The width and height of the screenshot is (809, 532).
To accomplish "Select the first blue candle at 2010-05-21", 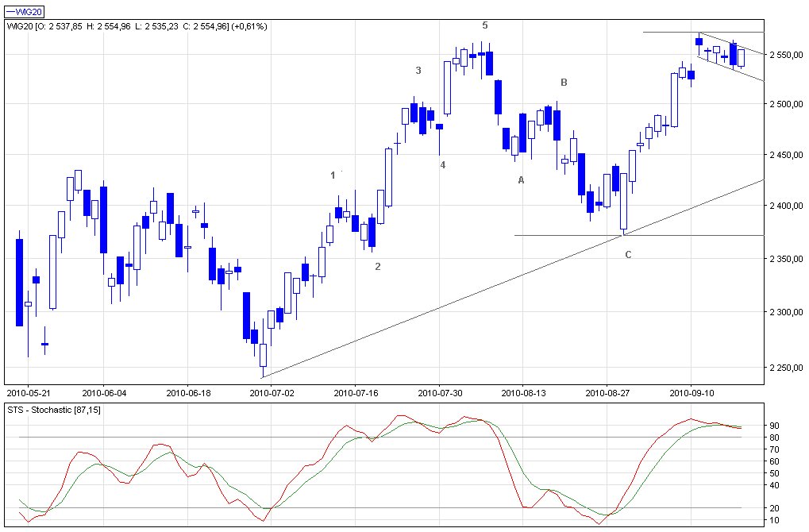I will point(20,282).
